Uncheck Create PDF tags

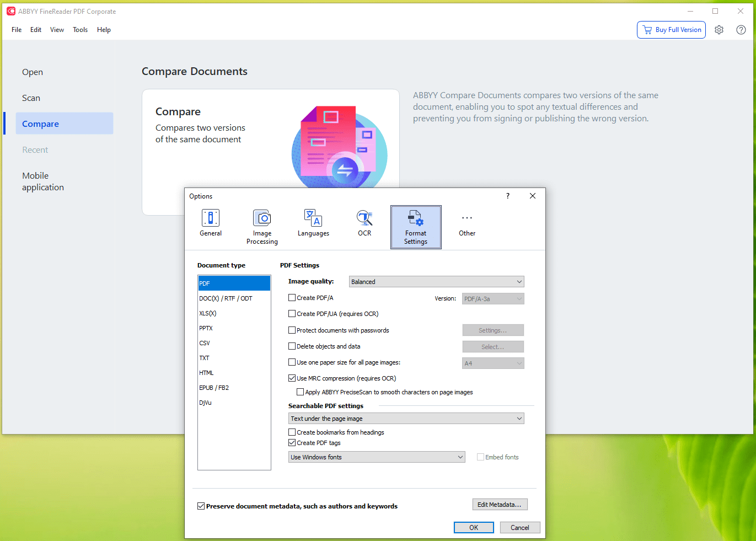[292, 443]
